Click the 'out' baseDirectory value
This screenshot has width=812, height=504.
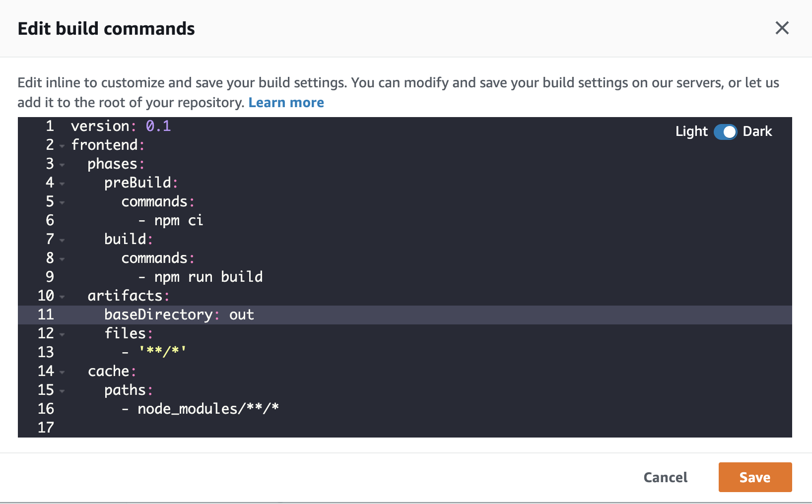click(242, 315)
